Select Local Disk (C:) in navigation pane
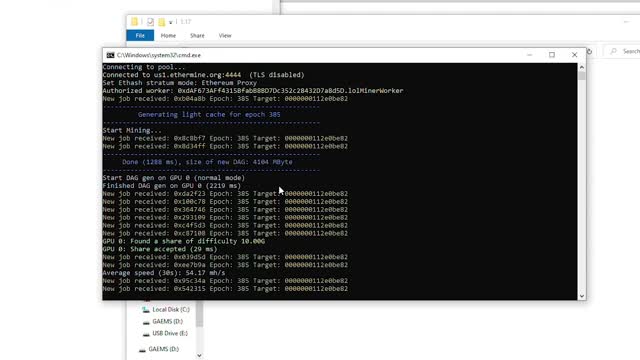Screen dimensions: 640x360 click(x=171, y=309)
